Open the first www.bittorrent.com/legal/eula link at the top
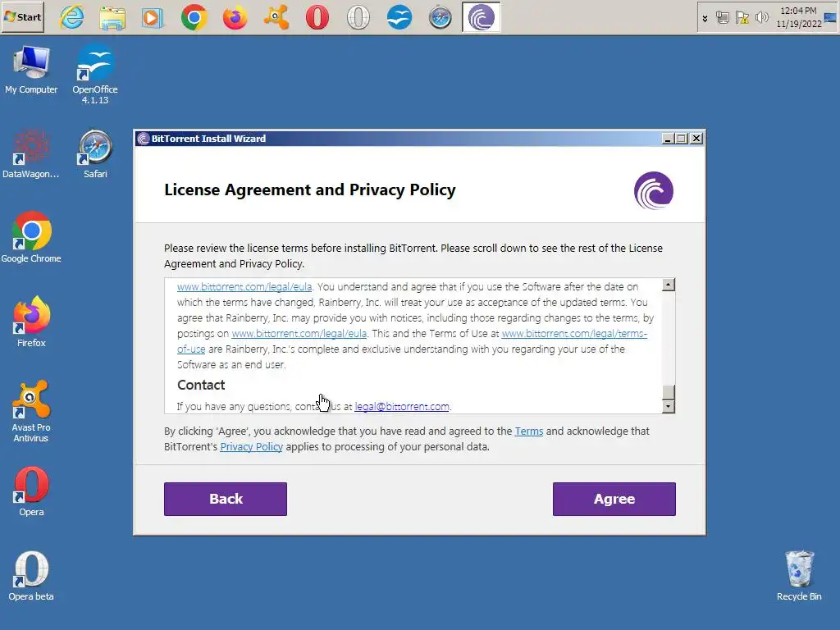 (244, 286)
